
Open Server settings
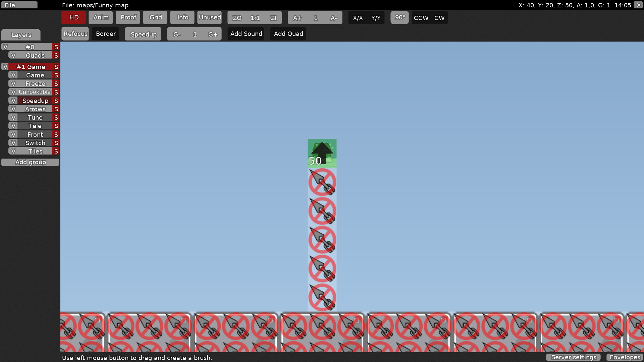point(573,357)
